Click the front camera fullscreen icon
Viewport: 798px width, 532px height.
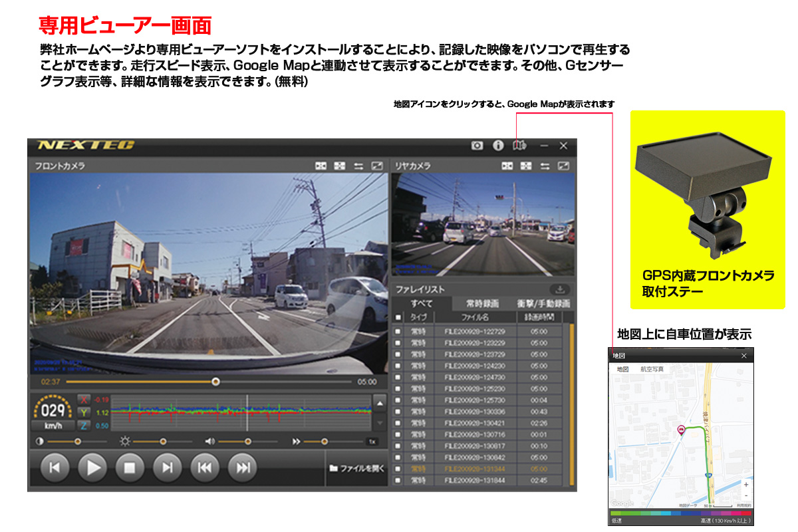pyautogui.click(x=377, y=166)
